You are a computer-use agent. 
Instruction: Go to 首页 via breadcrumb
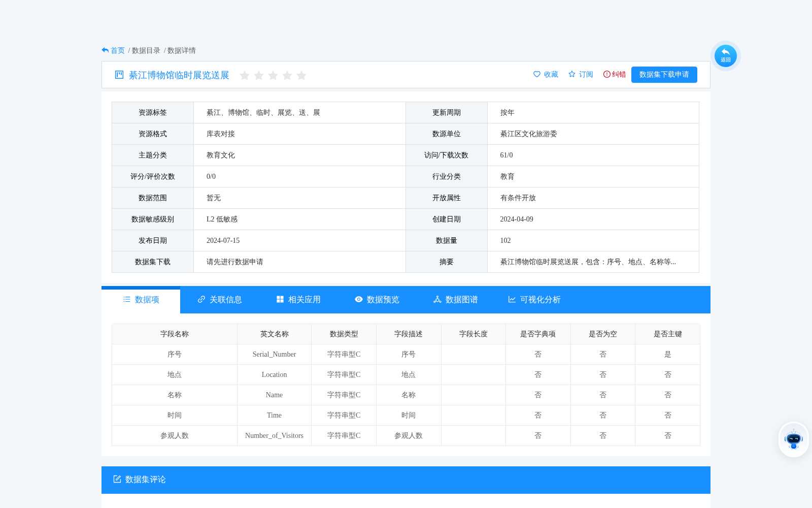coord(117,50)
